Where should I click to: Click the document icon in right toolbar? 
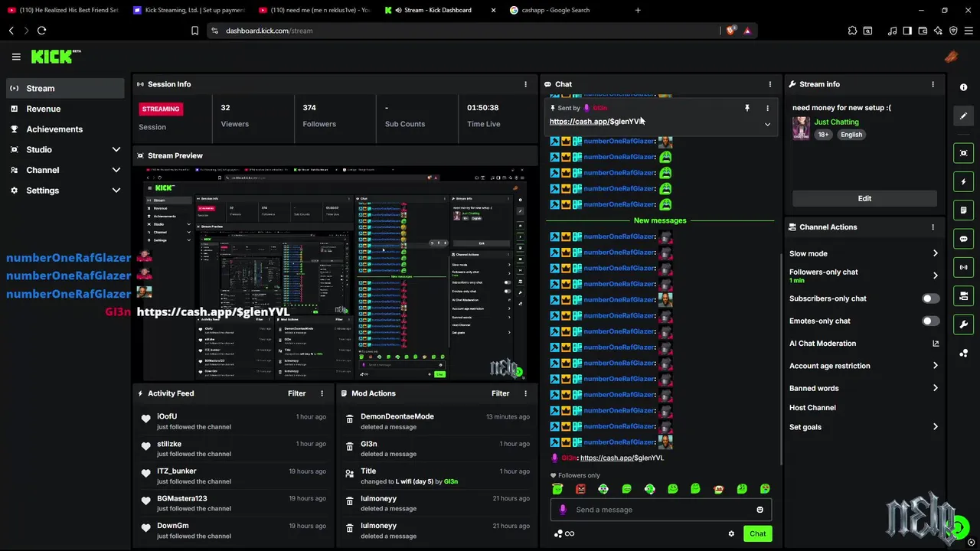coord(963,210)
